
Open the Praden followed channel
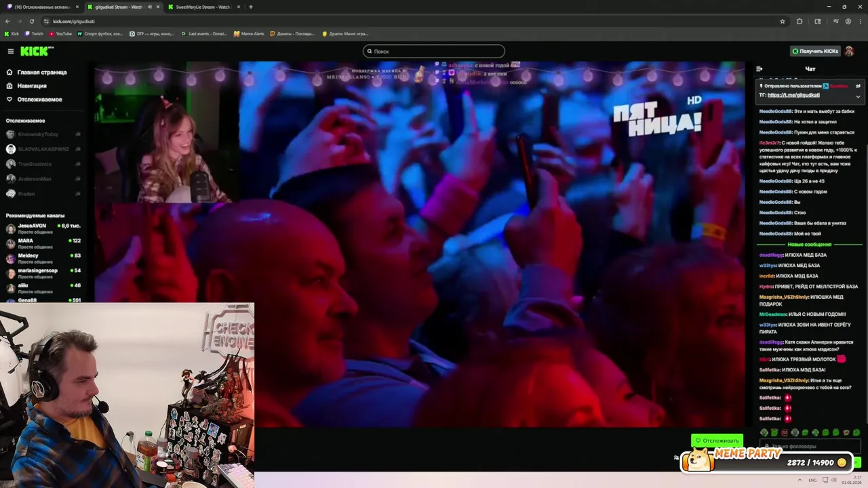[43, 194]
